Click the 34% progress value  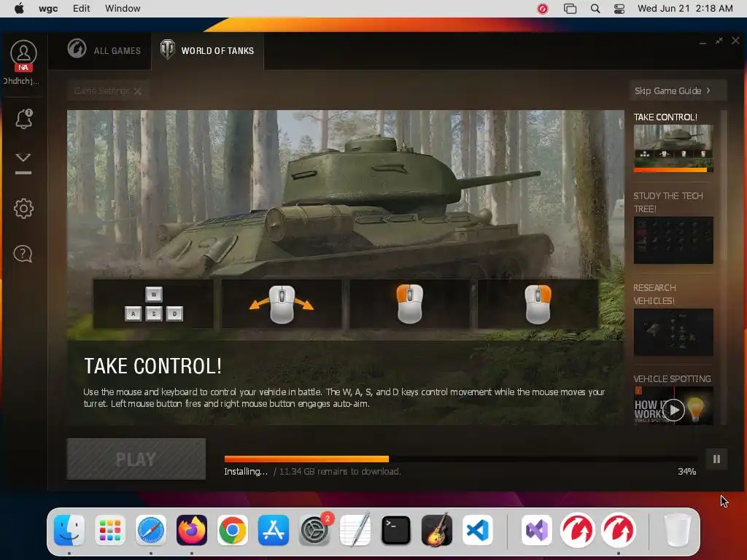point(687,472)
